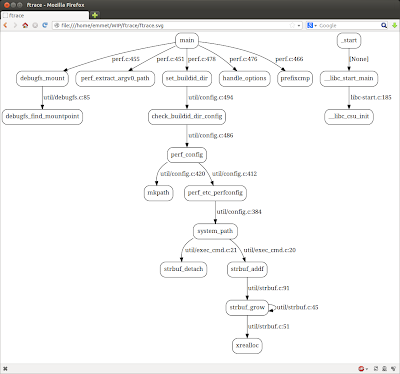Click the perf.c:466 edge label
This screenshot has width=400, height=374.
tap(289, 59)
